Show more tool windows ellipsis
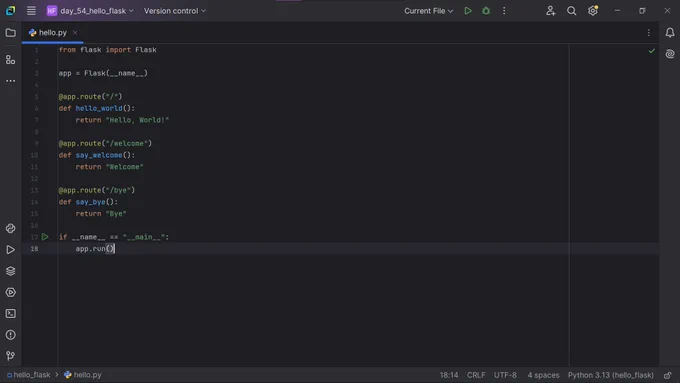Viewport: 680px width, 383px height. 10,81
